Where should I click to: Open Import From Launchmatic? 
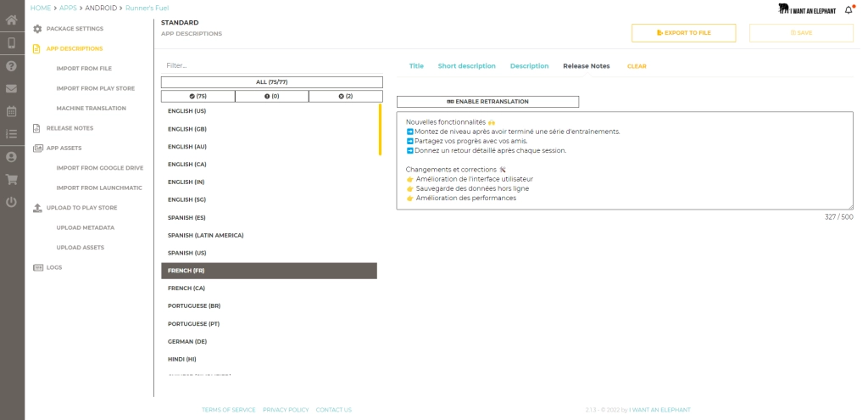[99, 188]
